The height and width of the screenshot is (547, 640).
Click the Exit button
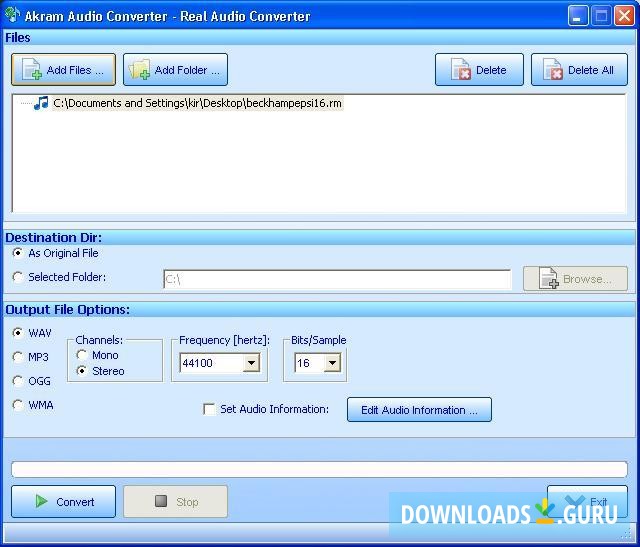pos(587,501)
